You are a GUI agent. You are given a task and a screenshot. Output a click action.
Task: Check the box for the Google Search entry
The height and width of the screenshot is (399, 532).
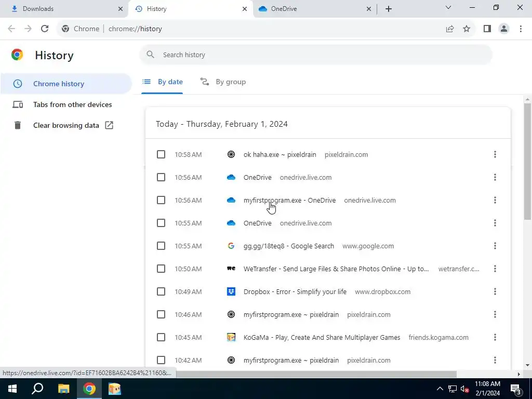[161, 246]
